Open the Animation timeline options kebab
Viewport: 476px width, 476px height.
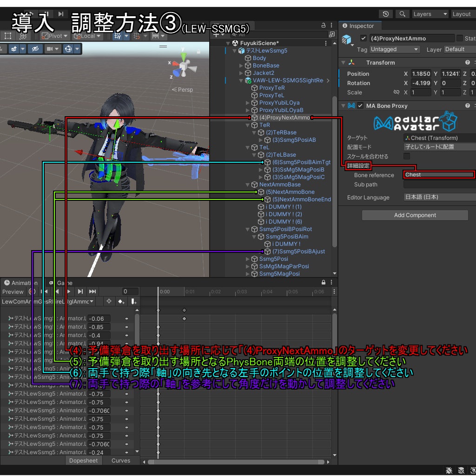(334, 292)
